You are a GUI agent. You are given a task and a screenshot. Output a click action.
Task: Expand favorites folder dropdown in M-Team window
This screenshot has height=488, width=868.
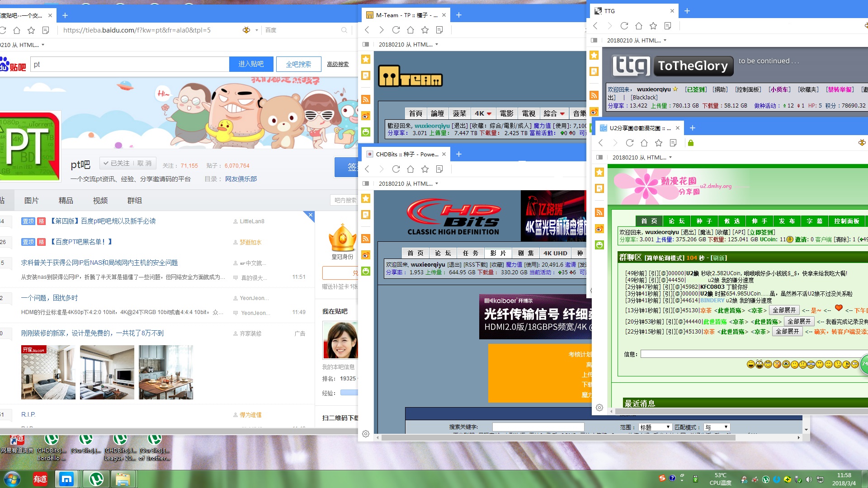pyautogui.click(x=437, y=44)
